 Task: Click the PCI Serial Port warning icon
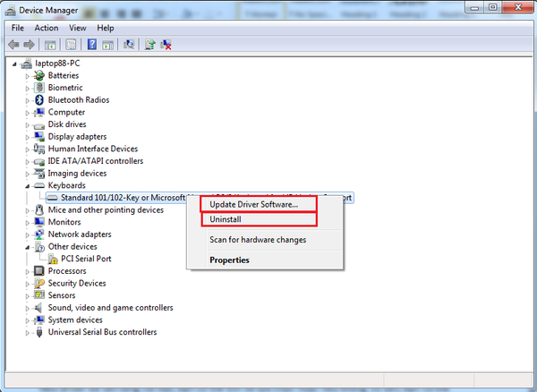tap(53, 259)
